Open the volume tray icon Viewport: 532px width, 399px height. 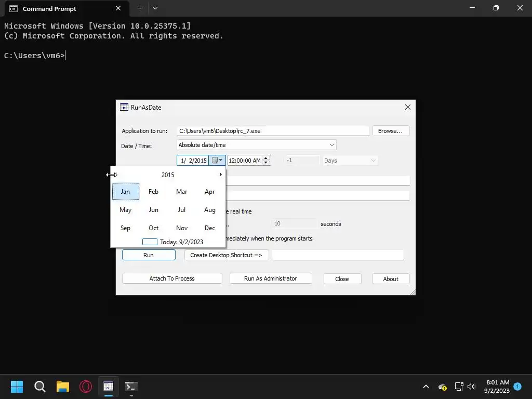click(x=471, y=387)
